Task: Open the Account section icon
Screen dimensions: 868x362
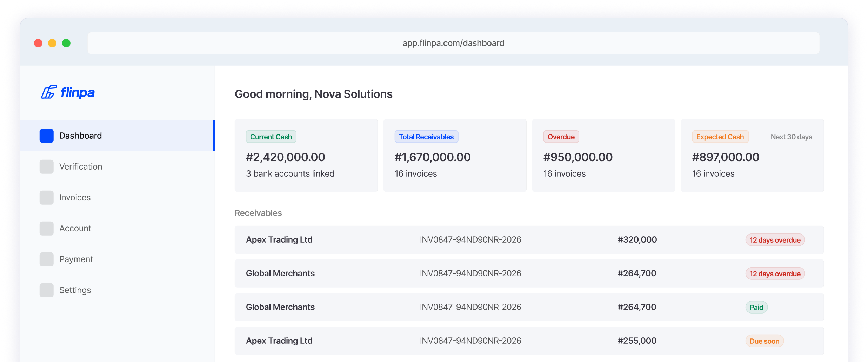Action: point(46,228)
